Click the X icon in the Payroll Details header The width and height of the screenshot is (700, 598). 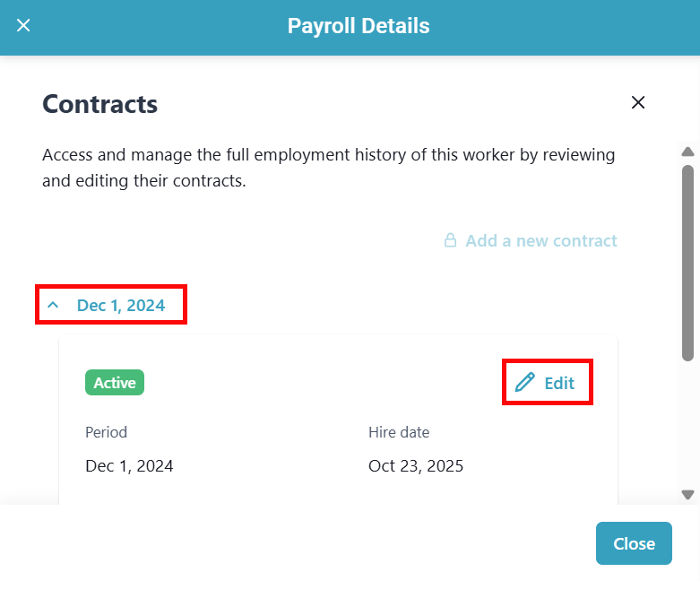(x=24, y=26)
